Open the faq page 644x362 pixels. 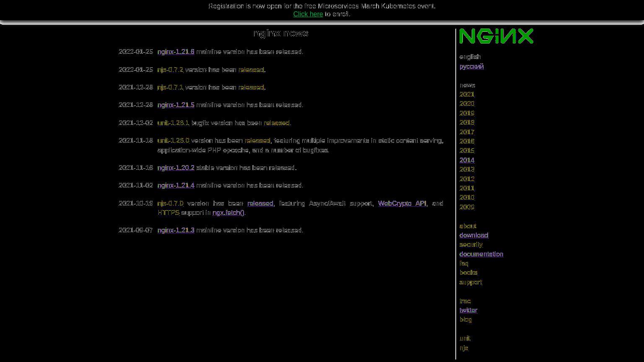464,264
